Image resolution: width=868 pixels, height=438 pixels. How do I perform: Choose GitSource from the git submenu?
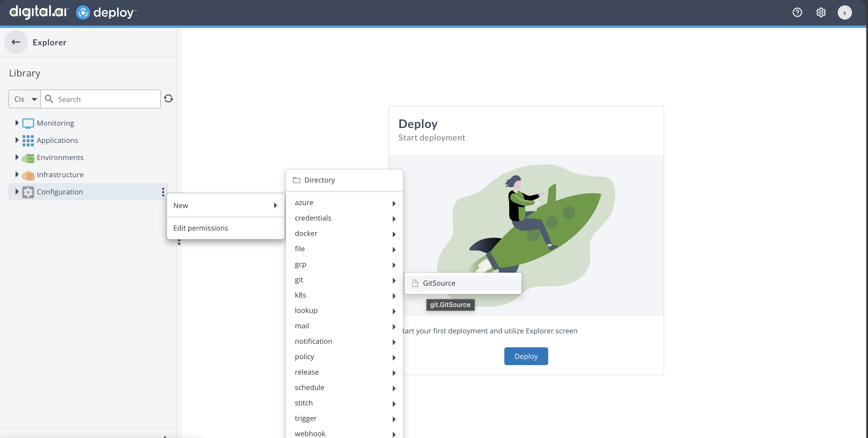439,283
